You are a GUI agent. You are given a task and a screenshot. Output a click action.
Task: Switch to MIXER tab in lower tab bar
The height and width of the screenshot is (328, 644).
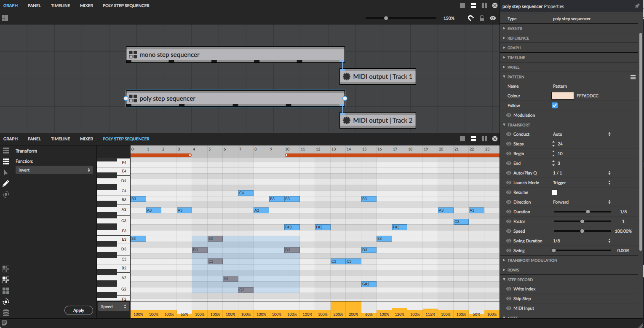pyautogui.click(x=86, y=139)
